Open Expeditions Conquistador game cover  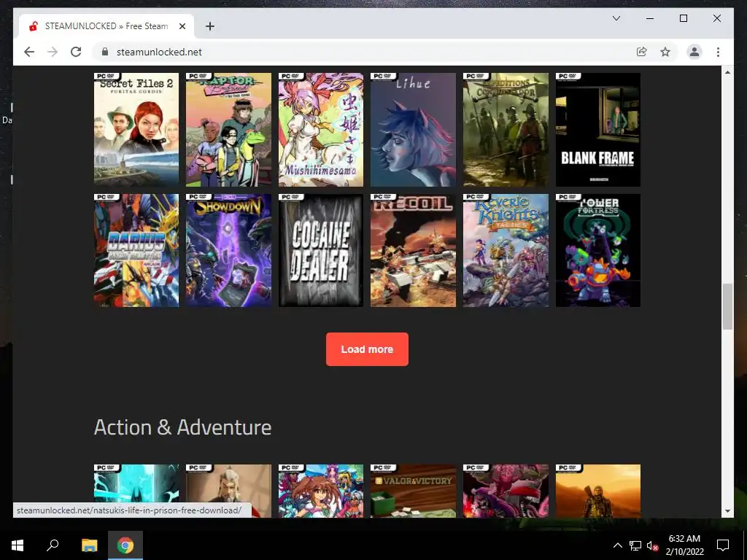click(x=506, y=130)
